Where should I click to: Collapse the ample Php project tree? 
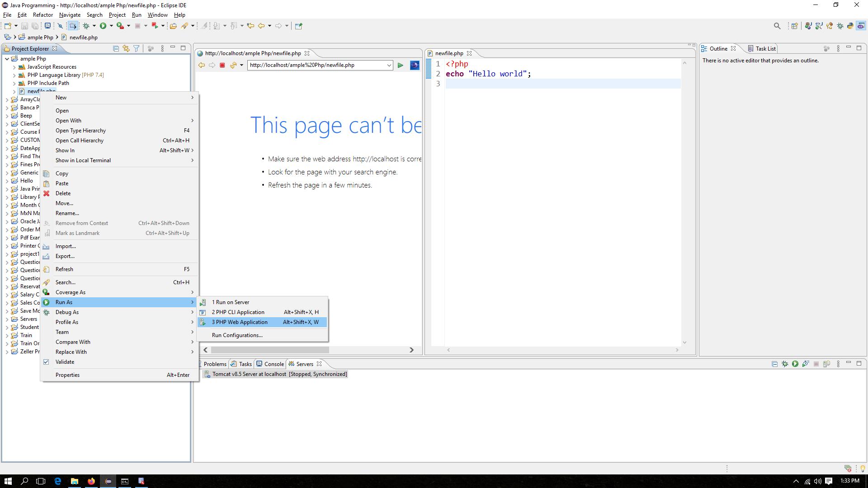point(7,59)
